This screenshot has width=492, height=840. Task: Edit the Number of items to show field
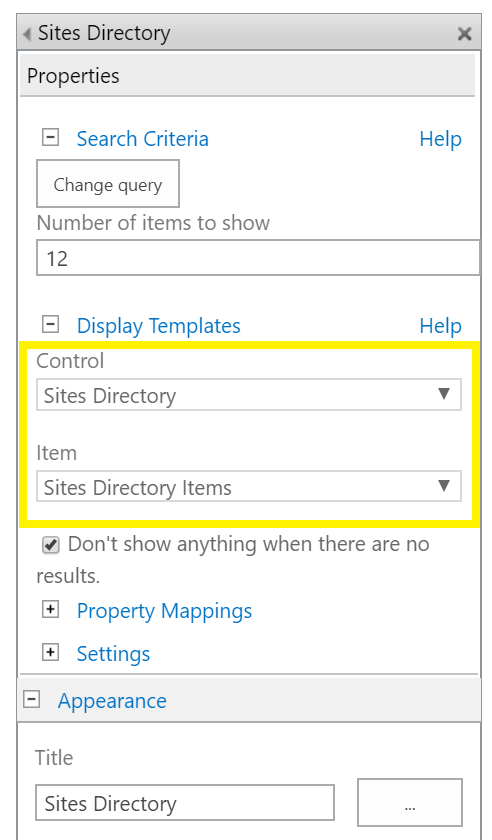[258, 258]
